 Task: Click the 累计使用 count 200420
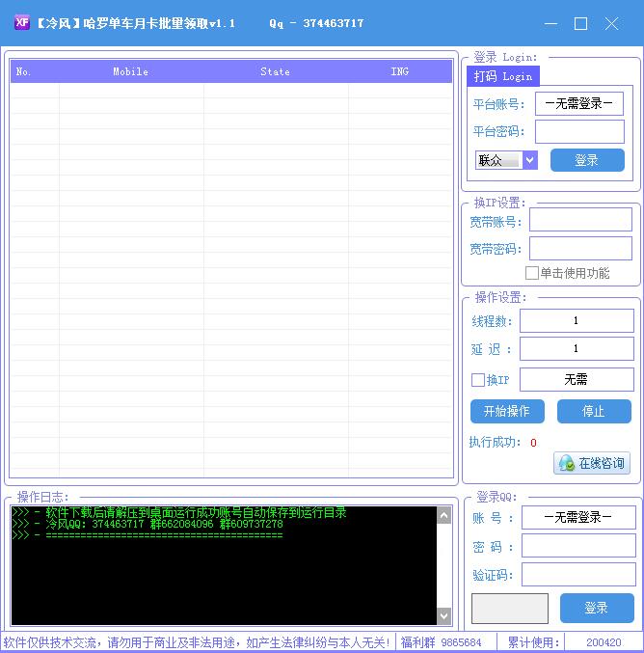click(604, 642)
